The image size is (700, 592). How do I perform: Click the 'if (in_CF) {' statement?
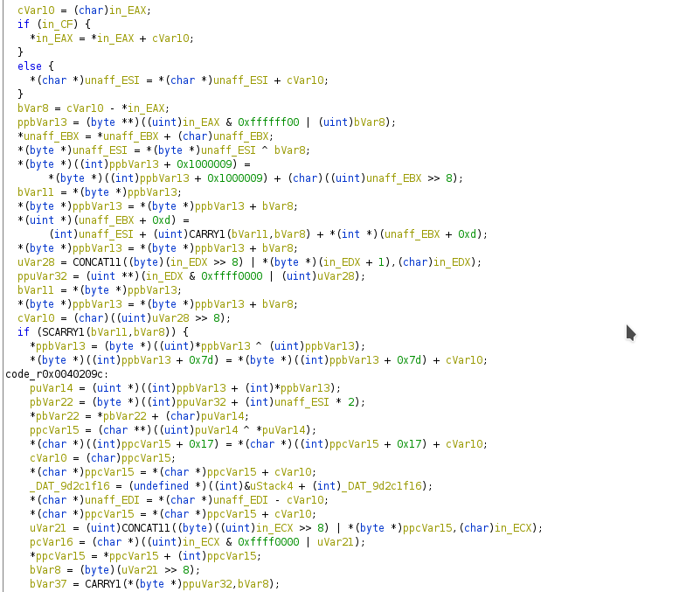tap(54, 24)
